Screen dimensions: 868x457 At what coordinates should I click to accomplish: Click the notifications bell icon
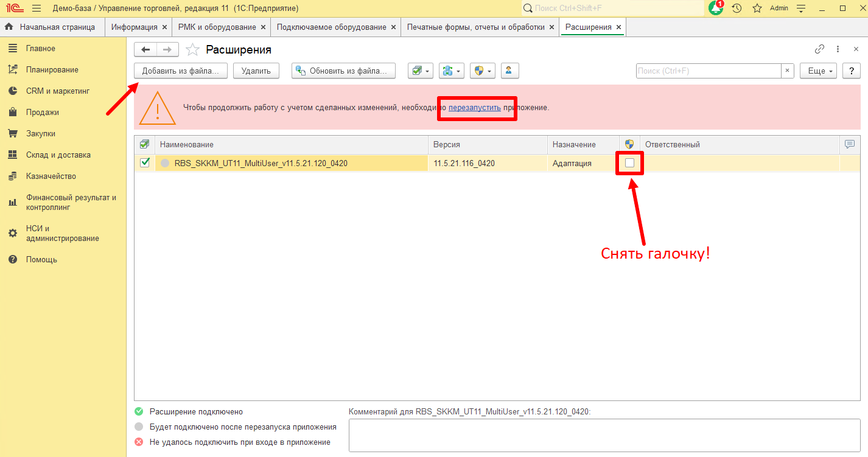[x=716, y=9]
